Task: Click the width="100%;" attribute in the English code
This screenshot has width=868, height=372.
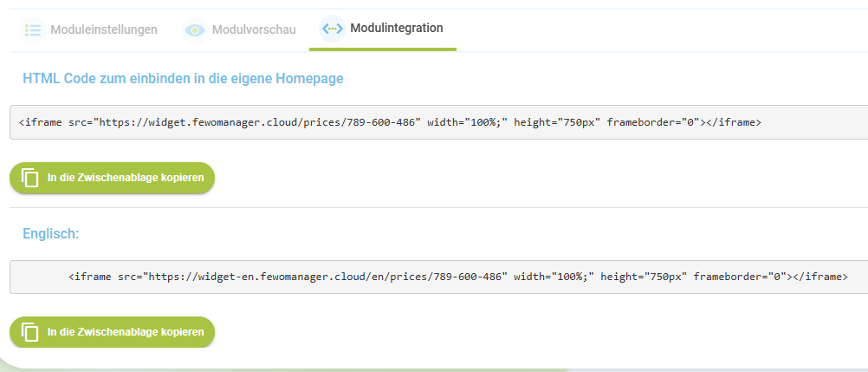Action: click(x=554, y=277)
